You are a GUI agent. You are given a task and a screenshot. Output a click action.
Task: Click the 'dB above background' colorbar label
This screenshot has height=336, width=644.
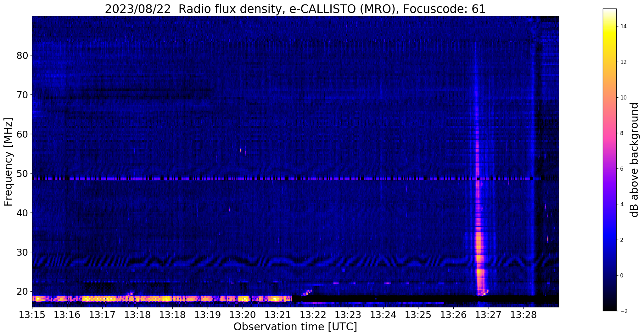[x=635, y=160]
